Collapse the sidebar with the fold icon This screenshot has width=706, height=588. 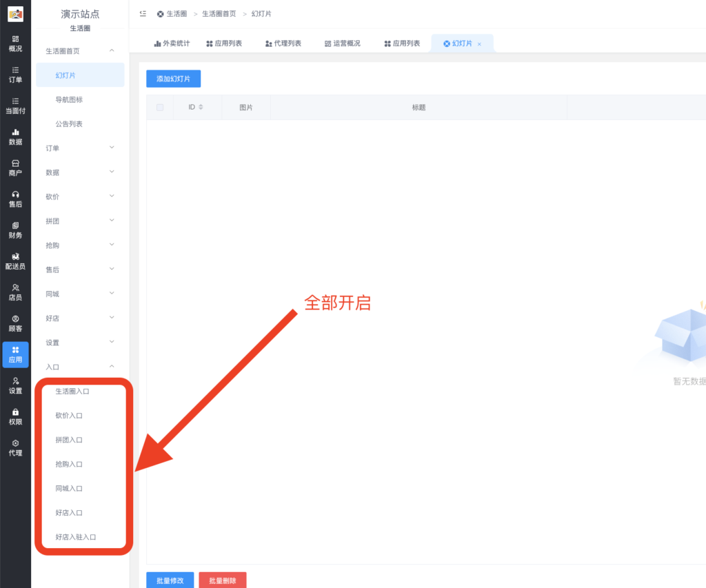click(143, 13)
